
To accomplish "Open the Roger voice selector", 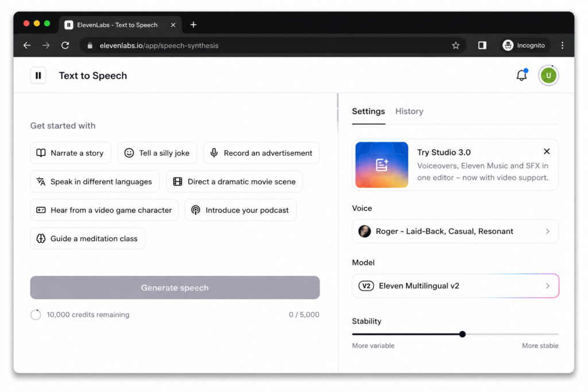I will pos(455,231).
